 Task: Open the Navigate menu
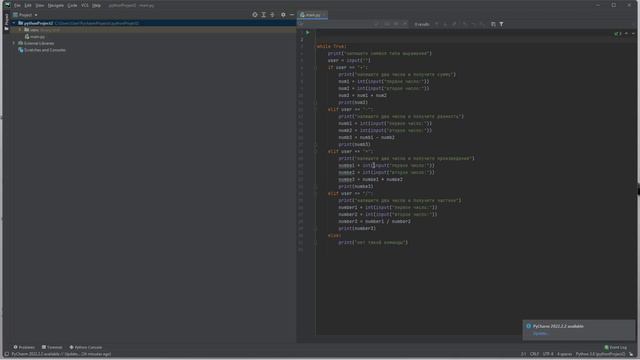(56, 5)
